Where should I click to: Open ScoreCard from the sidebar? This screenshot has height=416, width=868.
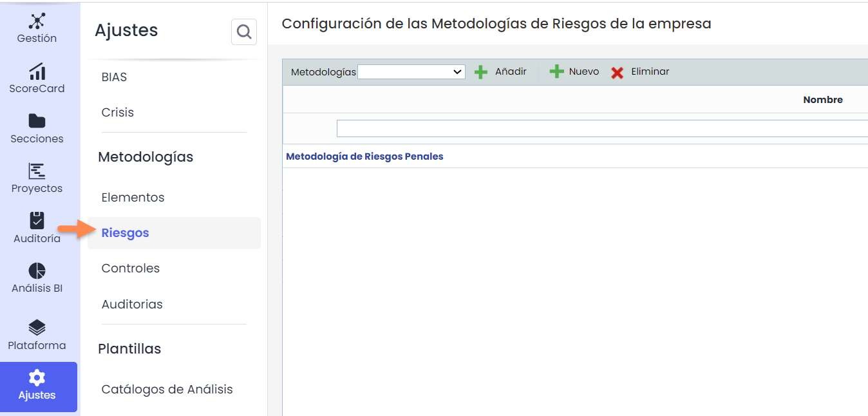(37, 71)
